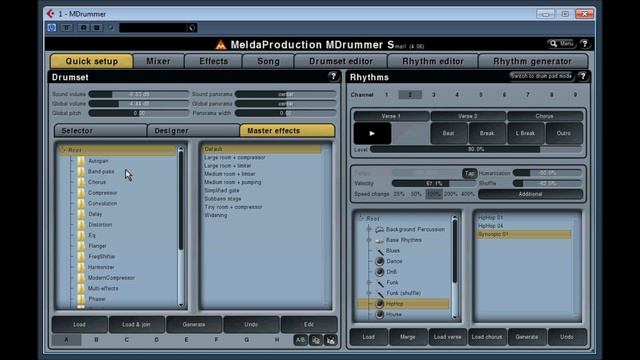Expand the Base Rhythms tree node

pos(369,240)
